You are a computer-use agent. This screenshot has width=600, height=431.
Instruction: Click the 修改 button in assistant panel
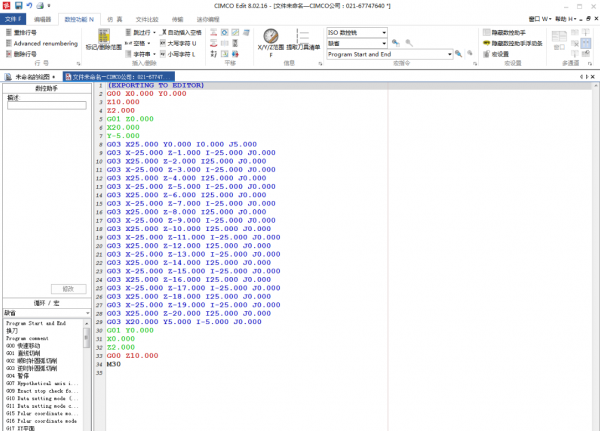[x=68, y=289]
